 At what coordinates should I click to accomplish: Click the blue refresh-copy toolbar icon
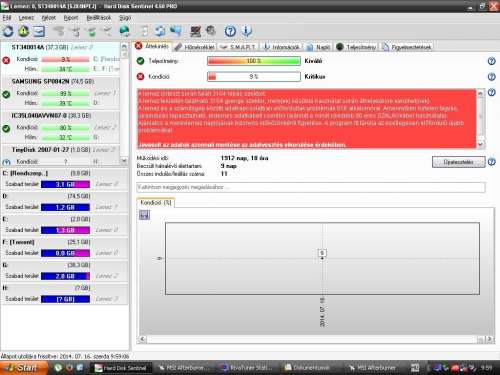[160, 31]
